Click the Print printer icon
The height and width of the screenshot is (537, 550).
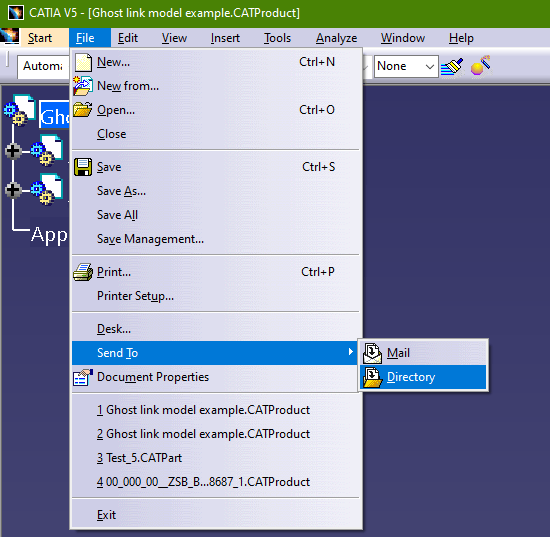(83, 272)
